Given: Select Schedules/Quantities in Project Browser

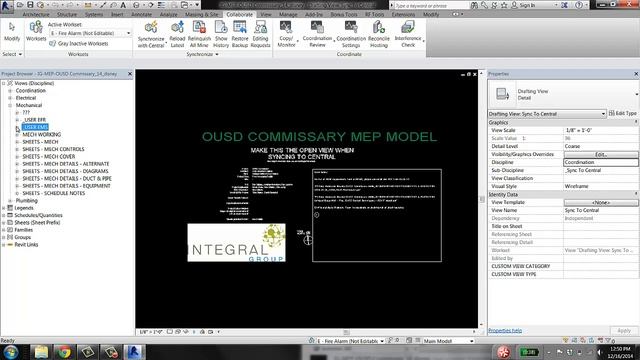Looking at the screenshot, I should [x=38, y=216].
